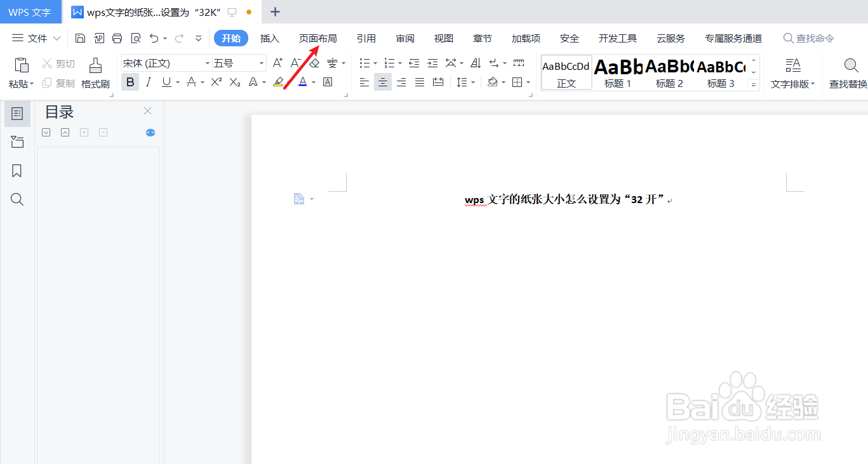
Task: Open the 章节 tab
Action: coord(483,38)
